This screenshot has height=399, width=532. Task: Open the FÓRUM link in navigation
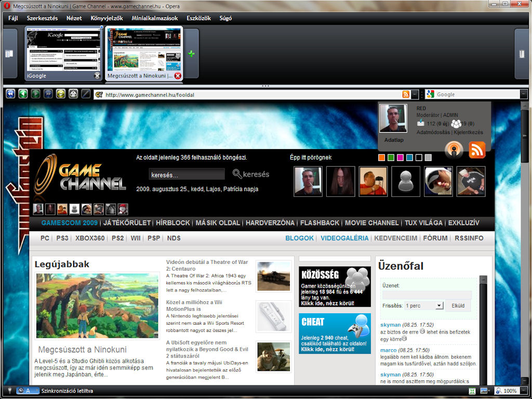click(x=435, y=238)
